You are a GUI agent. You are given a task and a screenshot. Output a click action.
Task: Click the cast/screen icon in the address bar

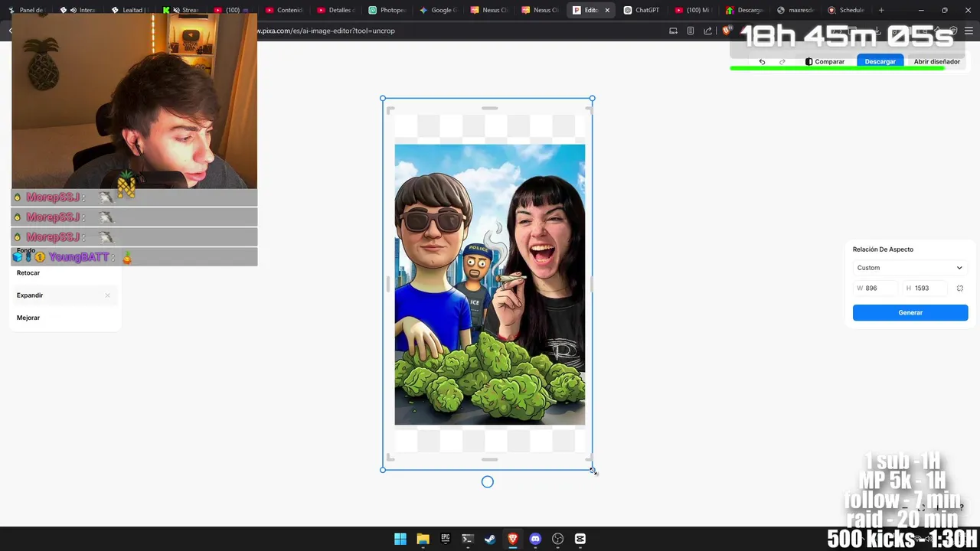pyautogui.click(x=673, y=31)
